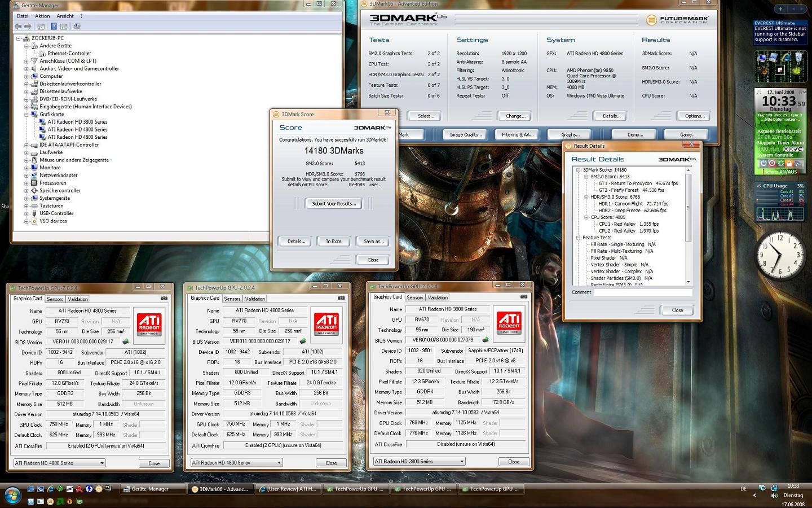
Task: Click the plus icon atop the sidebar
Action: point(780,8)
